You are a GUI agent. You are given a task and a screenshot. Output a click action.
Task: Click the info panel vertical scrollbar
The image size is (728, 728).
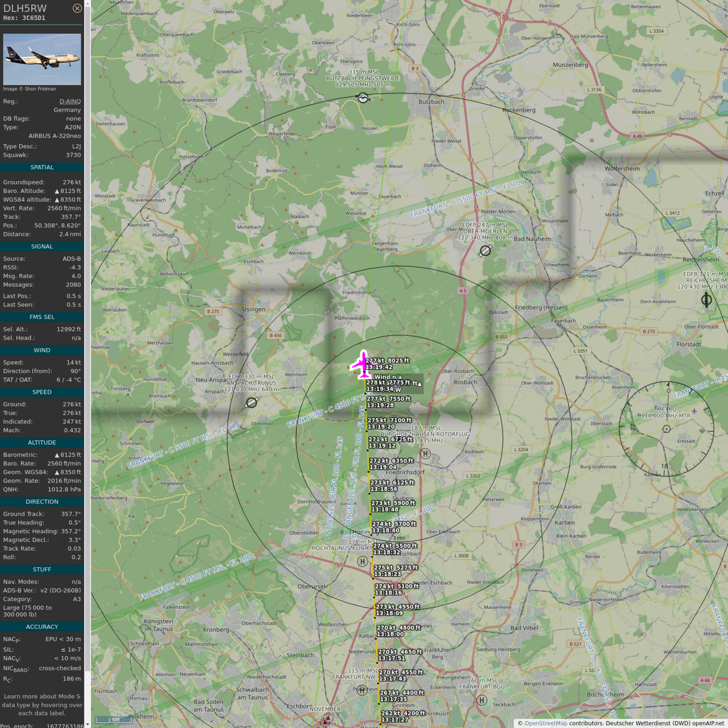click(x=87, y=339)
